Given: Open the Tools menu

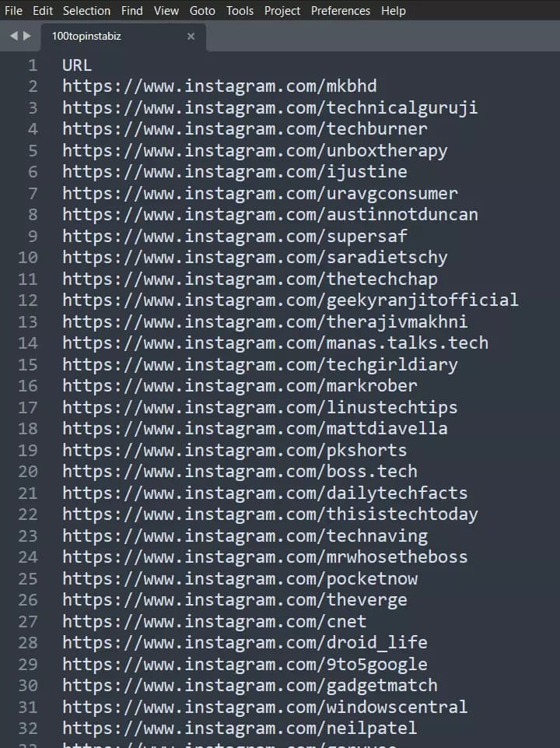Looking at the screenshot, I should (240, 10).
